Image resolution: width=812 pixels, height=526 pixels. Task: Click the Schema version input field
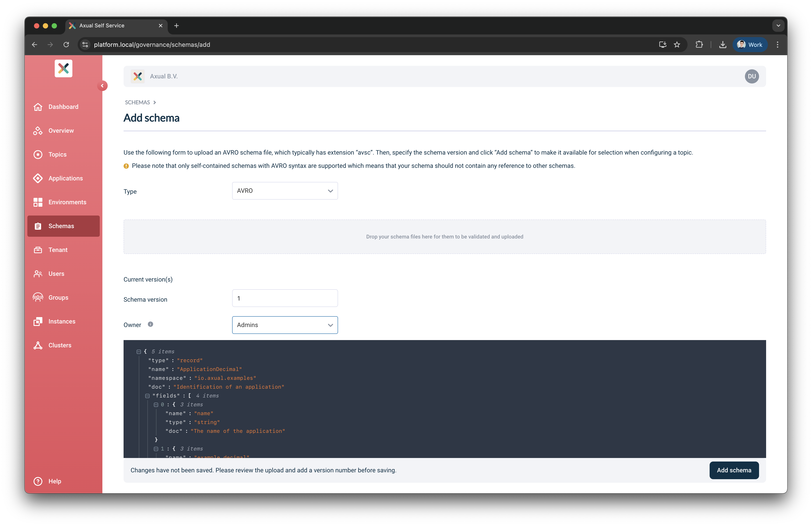click(x=285, y=298)
